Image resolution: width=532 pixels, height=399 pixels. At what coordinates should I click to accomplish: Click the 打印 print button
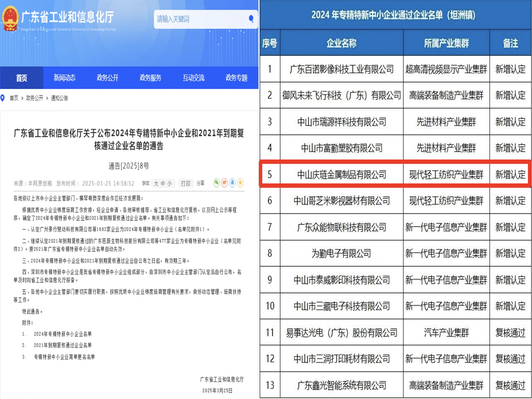[x=186, y=183]
